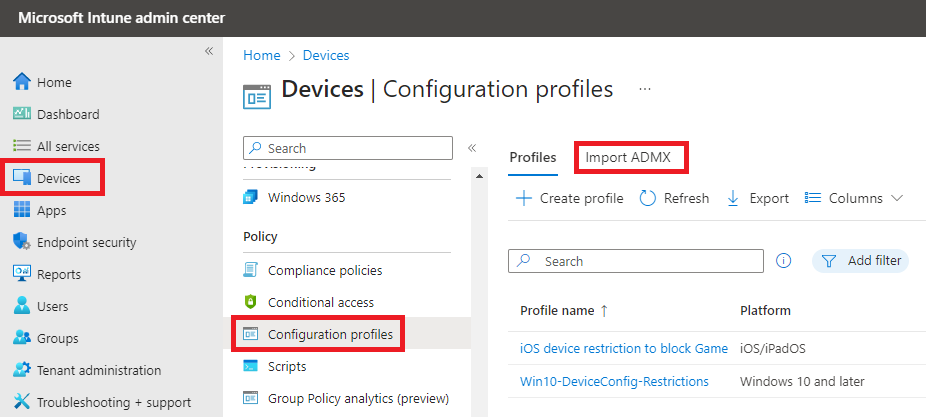Select All services in sidebar
Screen dimensions: 926x417
(68, 146)
